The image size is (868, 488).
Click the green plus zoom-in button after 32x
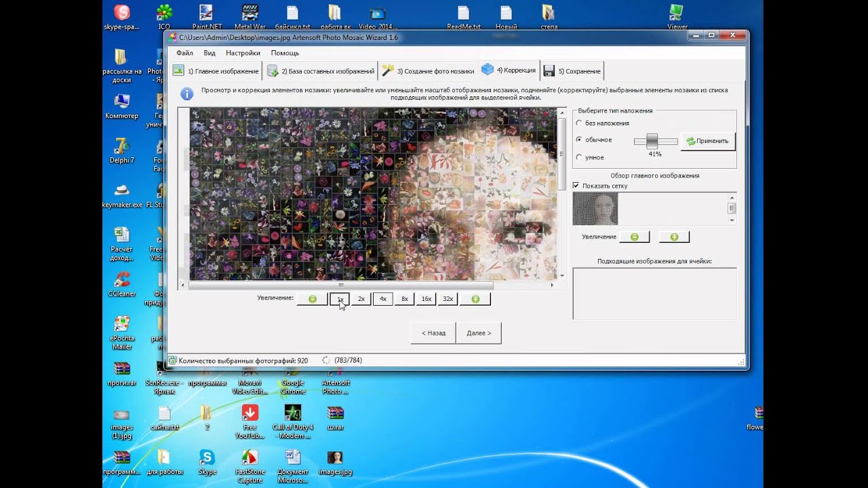pyautogui.click(x=475, y=299)
